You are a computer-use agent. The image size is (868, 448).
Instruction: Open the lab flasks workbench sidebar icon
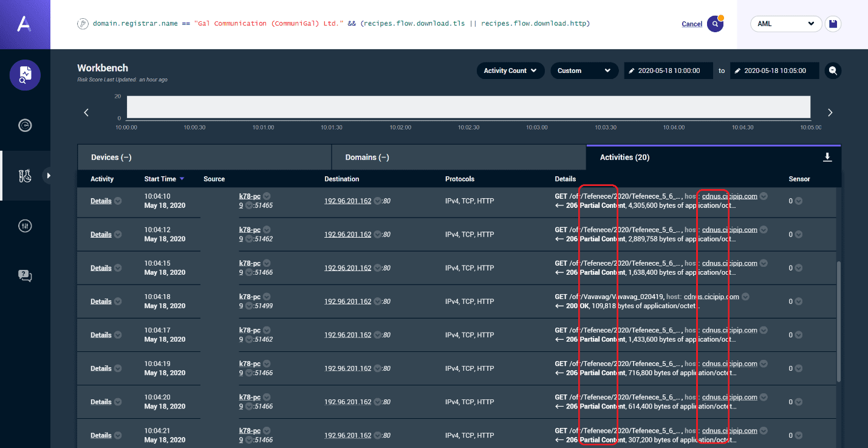click(25, 176)
